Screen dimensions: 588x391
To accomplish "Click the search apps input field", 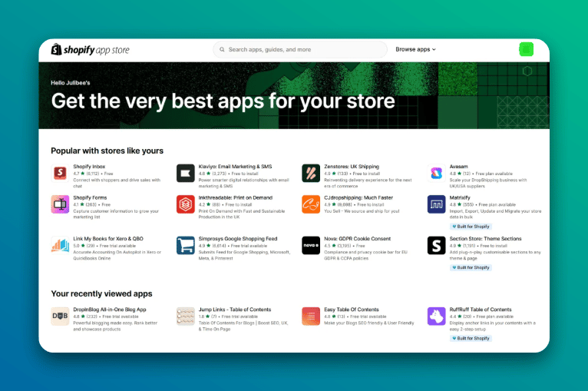I will 300,49.
